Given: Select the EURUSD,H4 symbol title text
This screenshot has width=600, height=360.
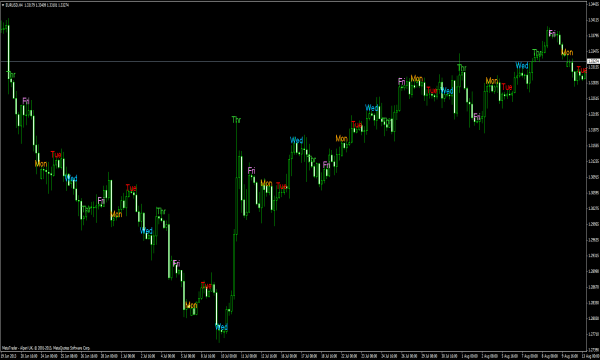Looking at the screenshot, I should click(x=14, y=5).
